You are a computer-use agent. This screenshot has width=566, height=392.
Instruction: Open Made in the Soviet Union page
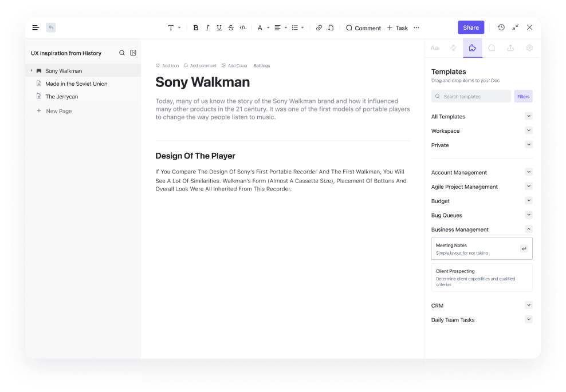tap(76, 84)
